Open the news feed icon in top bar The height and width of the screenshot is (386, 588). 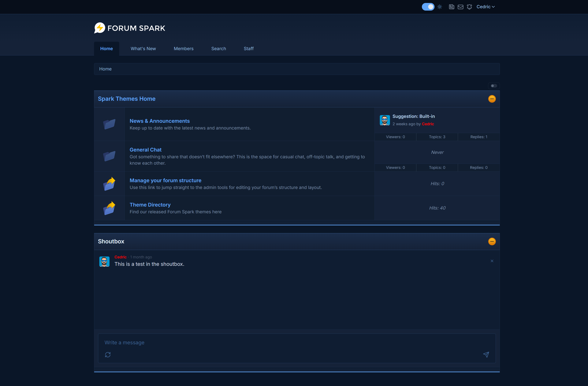[x=451, y=7]
